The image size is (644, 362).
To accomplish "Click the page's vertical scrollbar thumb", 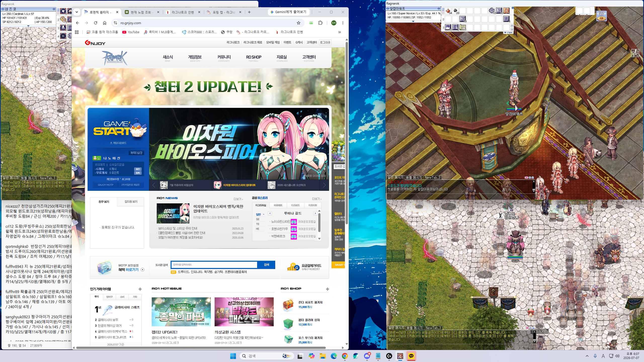I will (347, 133).
